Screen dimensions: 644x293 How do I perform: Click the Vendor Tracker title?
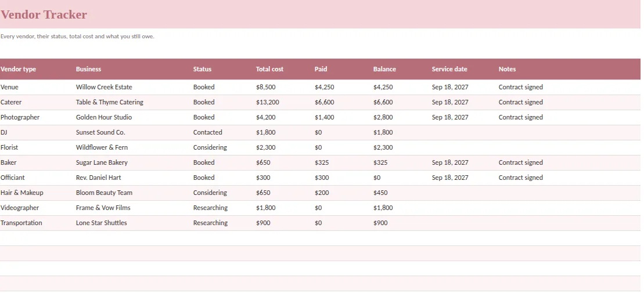click(44, 15)
